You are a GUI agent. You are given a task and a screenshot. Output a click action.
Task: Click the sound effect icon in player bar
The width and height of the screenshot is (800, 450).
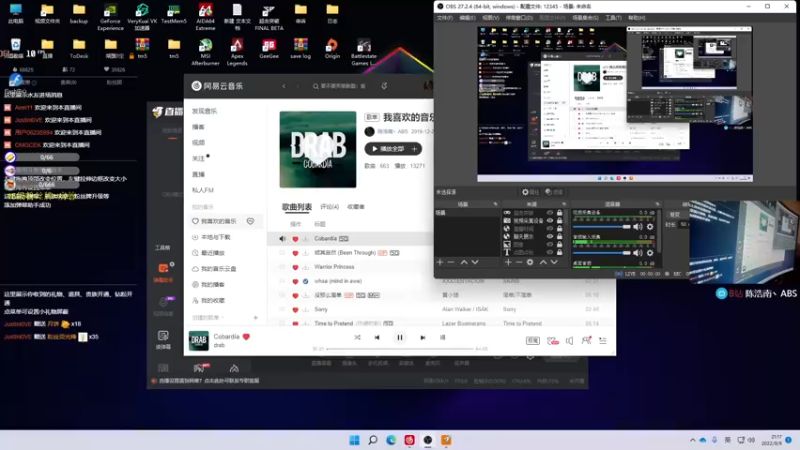[x=553, y=340]
